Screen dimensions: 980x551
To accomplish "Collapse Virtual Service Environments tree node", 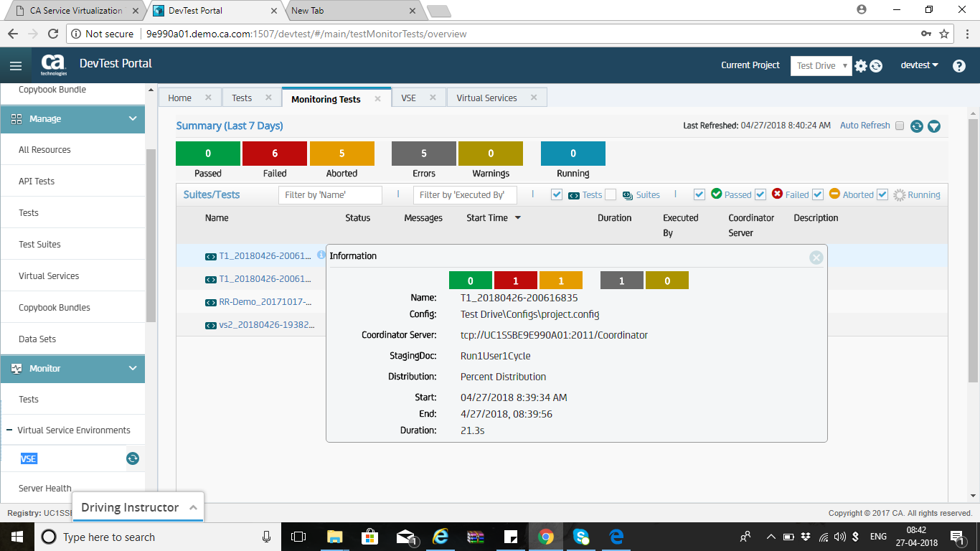I will tap(10, 430).
